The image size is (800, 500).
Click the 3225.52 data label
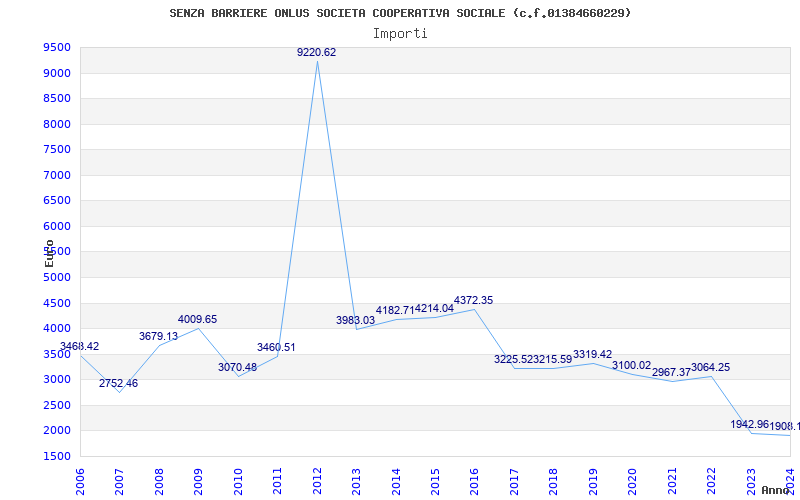[513, 360]
